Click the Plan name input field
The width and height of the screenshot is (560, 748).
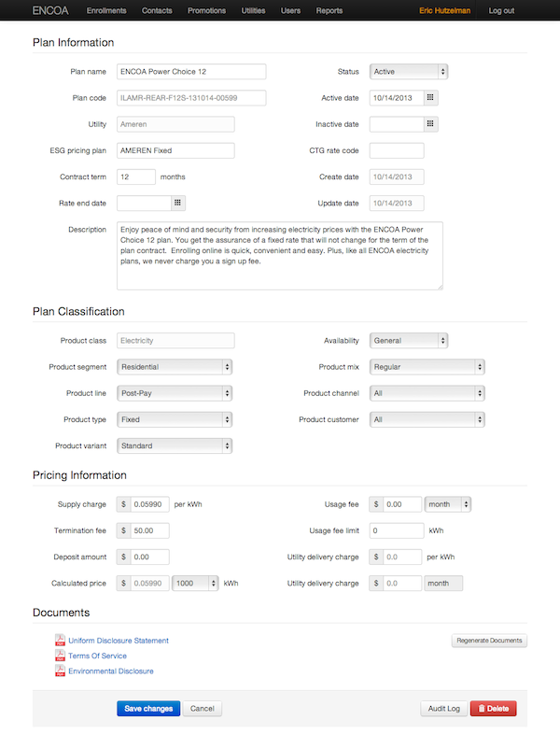pyautogui.click(x=191, y=71)
